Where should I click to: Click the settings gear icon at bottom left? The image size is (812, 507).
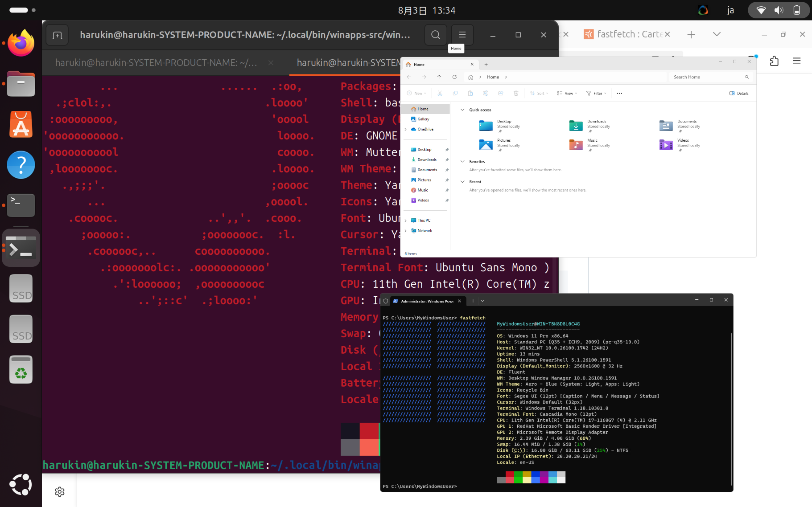click(60, 492)
